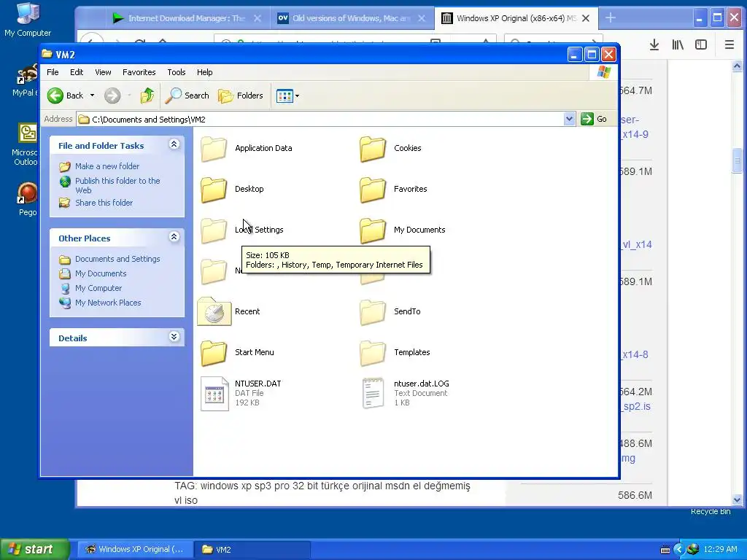Image resolution: width=747 pixels, height=560 pixels.
Task: Click the Start button
Action: tap(35, 549)
